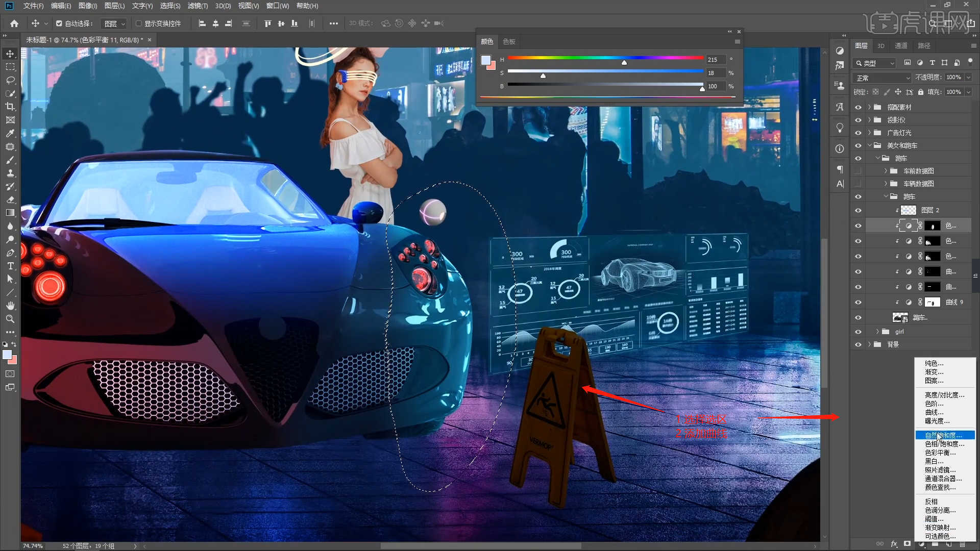Viewport: 980px width, 551px height.
Task: Open the Character panel A icon
Action: pyautogui.click(x=840, y=184)
